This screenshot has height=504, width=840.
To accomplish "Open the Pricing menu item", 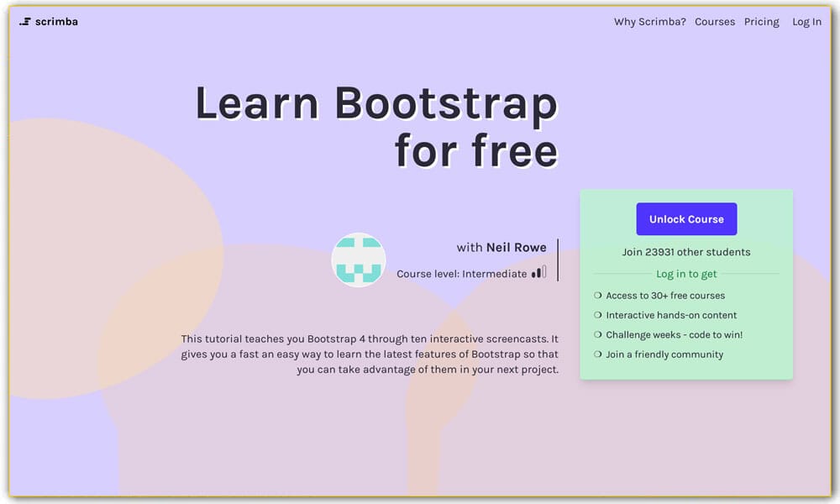I will pyautogui.click(x=761, y=22).
